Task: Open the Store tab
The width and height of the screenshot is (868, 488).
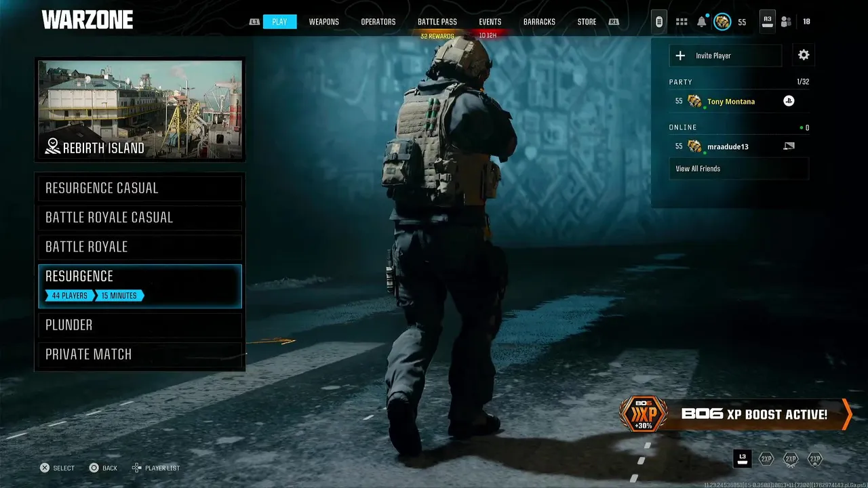Action: point(587,22)
